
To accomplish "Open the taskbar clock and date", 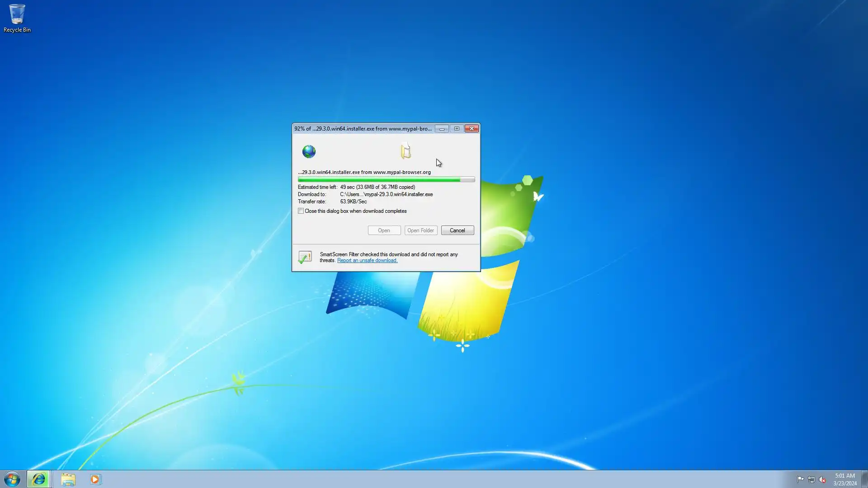I will click(844, 479).
